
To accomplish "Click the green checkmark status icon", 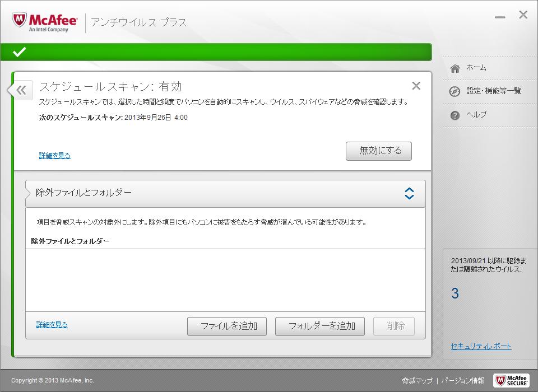I will (19, 52).
